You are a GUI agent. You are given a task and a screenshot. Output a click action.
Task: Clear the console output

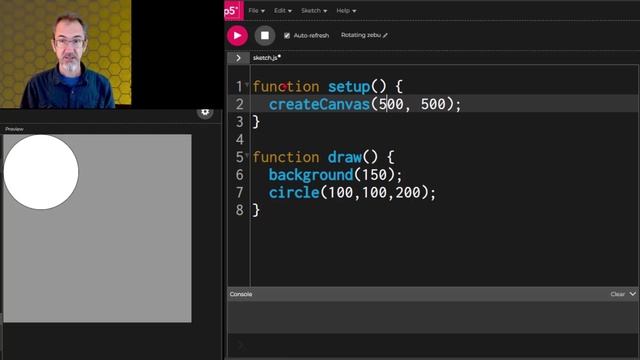pyautogui.click(x=618, y=294)
